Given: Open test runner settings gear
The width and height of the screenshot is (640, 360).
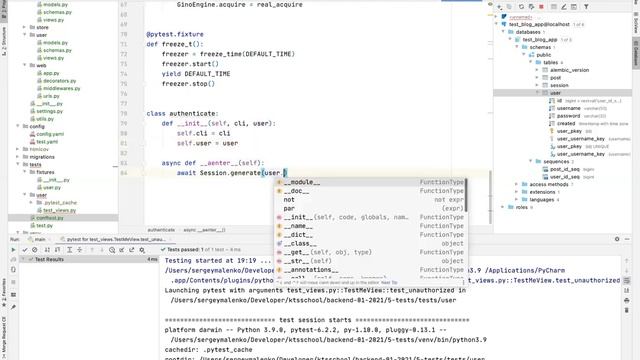Looking at the screenshot, I should pyautogui.click(x=142, y=249).
